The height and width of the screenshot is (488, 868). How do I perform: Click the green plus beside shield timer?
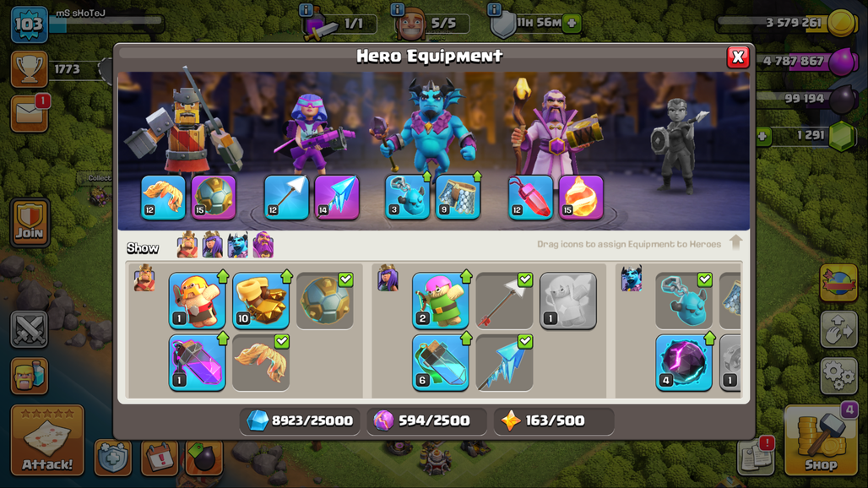(572, 24)
